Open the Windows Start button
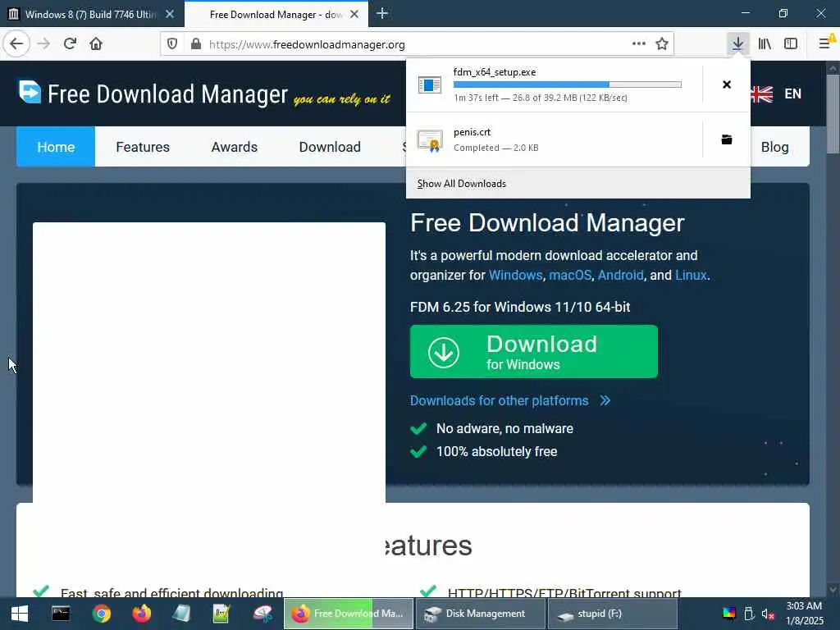The width and height of the screenshot is (840, 630). (20, 614)
